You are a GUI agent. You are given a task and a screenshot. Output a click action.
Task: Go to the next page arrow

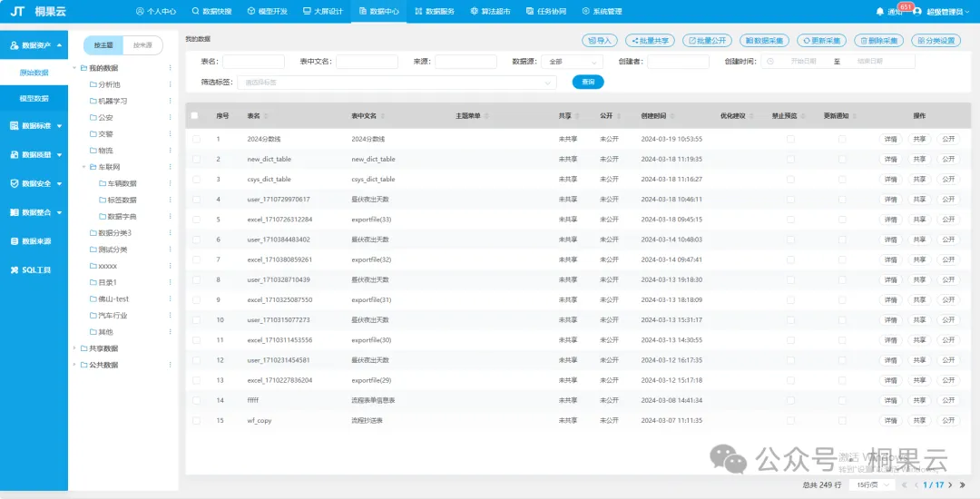tap(950, 484)
